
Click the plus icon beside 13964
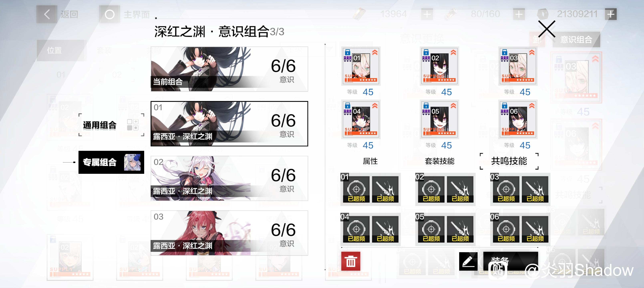coord(427,14)
